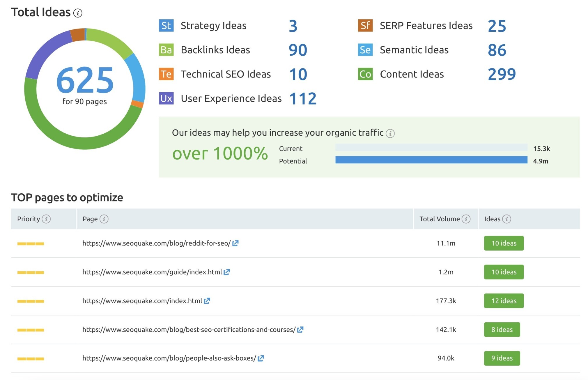
Task: Click the Sf SERP Features Ideas icon
Action: click(x=365, y=26)
